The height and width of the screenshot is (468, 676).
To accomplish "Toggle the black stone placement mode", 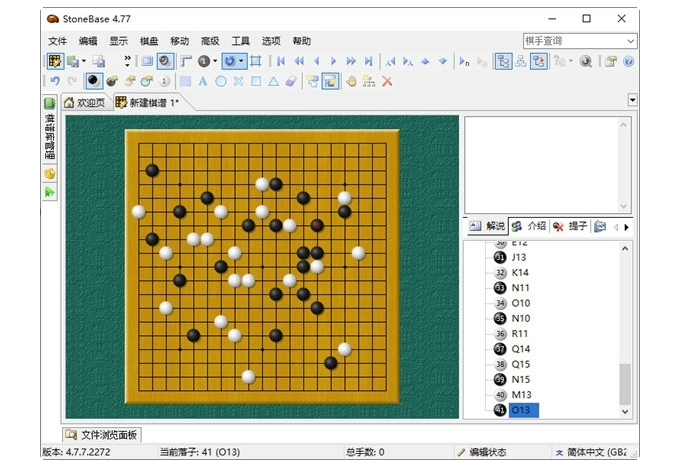I will tap(94, 81).
